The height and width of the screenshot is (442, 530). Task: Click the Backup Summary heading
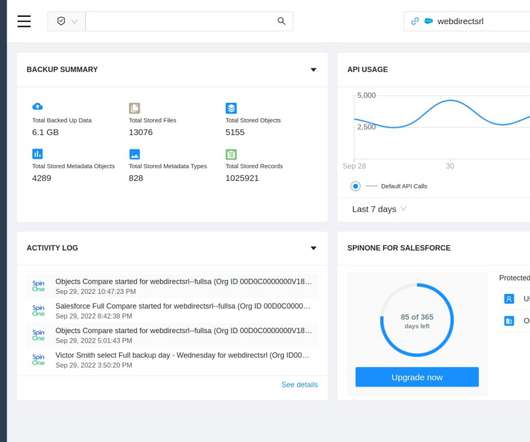point(62,69)
